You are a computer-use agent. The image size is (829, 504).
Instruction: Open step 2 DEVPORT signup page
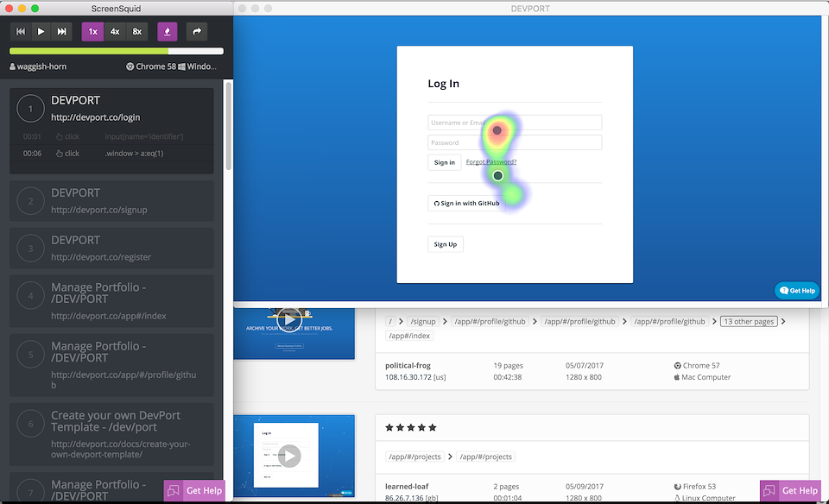tap(111, 200)
